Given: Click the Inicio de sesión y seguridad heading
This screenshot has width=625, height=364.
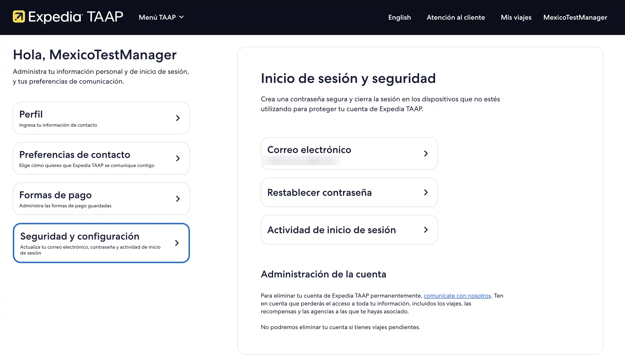Looking at the screenshot, I should (x=348, y=79).
